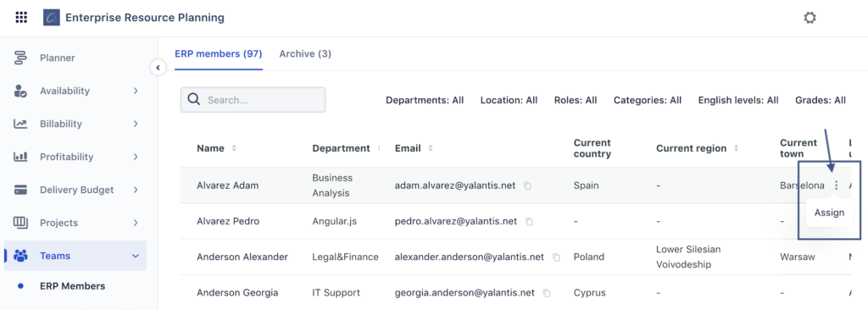Click the Lower Silesian Voivodeship region cell
868x310 pixels.
pos(688,257)
